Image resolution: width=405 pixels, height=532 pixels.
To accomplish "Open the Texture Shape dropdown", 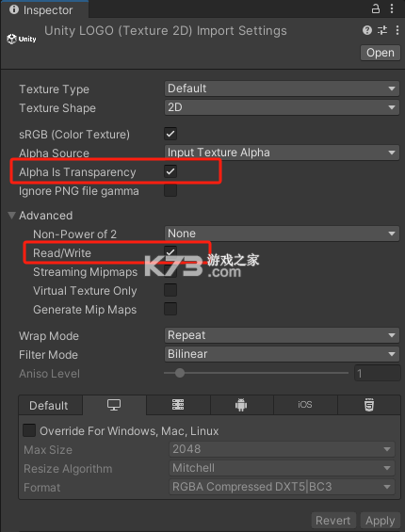I will point(282,107).
